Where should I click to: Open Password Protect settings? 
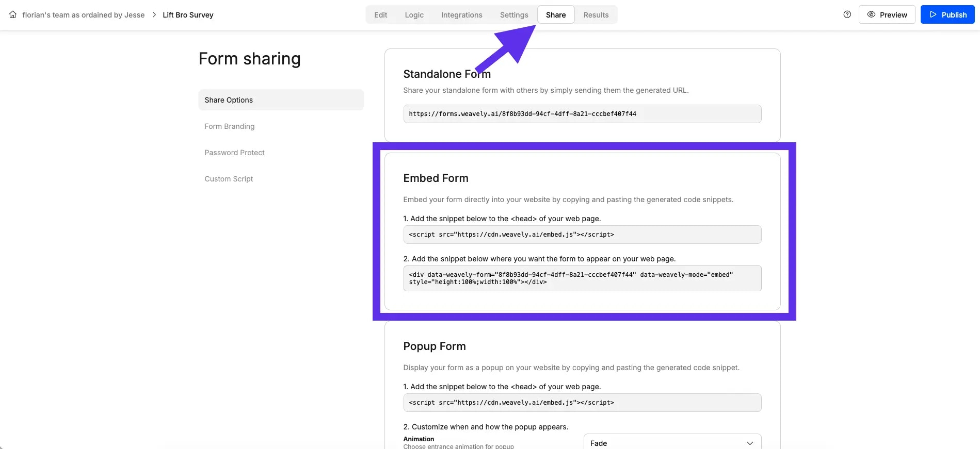pos(234,152)
